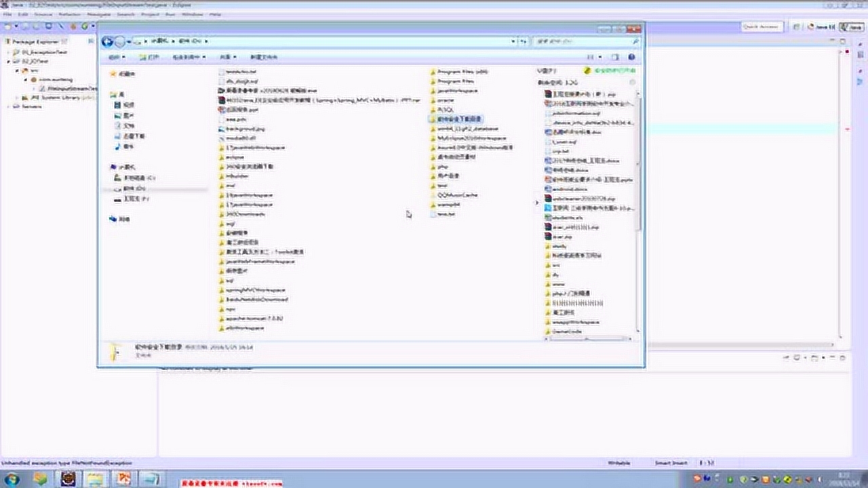Click the Eclipse editor vertical scrollbar
The image size is (868, 488).
[x=841, y=193]
